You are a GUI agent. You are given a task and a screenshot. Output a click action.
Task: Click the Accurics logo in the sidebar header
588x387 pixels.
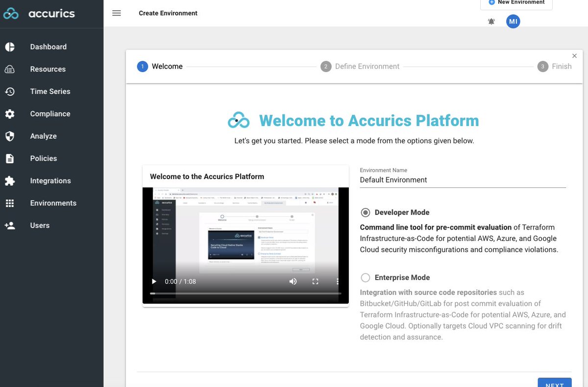(x=39, y=13)
